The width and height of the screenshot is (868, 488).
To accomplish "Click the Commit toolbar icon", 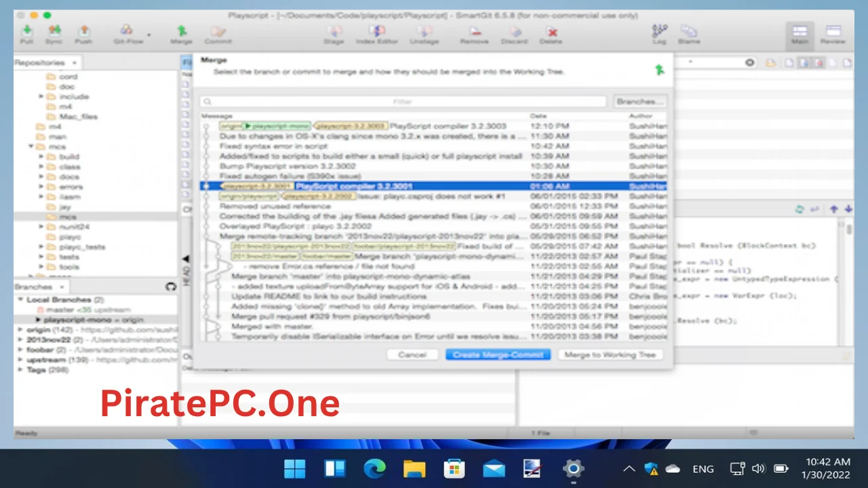I will click(x=218, y=34).
